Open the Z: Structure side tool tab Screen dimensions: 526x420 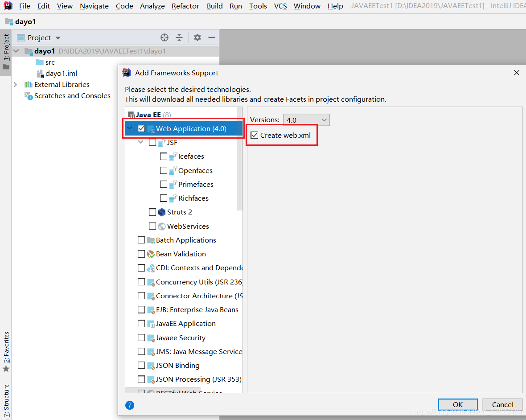[x=6, y=401]
